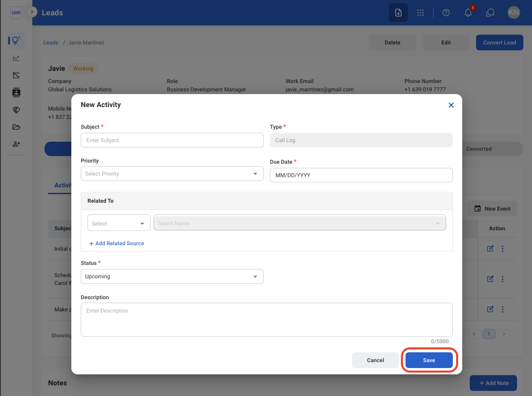Click the Edit lead button
Viewport: 532px width, 396px height.
(446, 43)
